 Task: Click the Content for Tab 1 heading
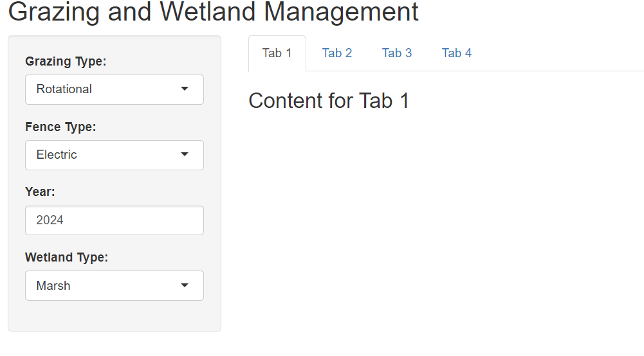[x=329, y=101]
